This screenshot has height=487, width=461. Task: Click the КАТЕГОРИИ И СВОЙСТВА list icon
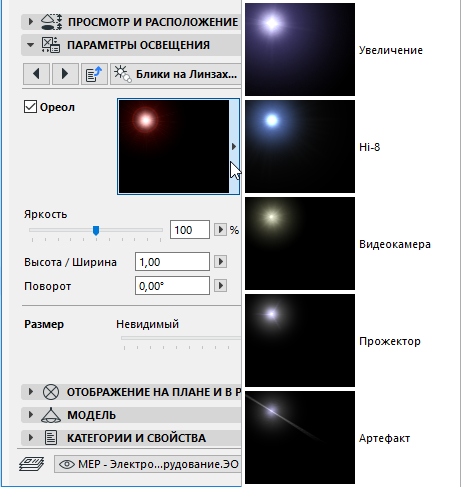pos(51,438)
